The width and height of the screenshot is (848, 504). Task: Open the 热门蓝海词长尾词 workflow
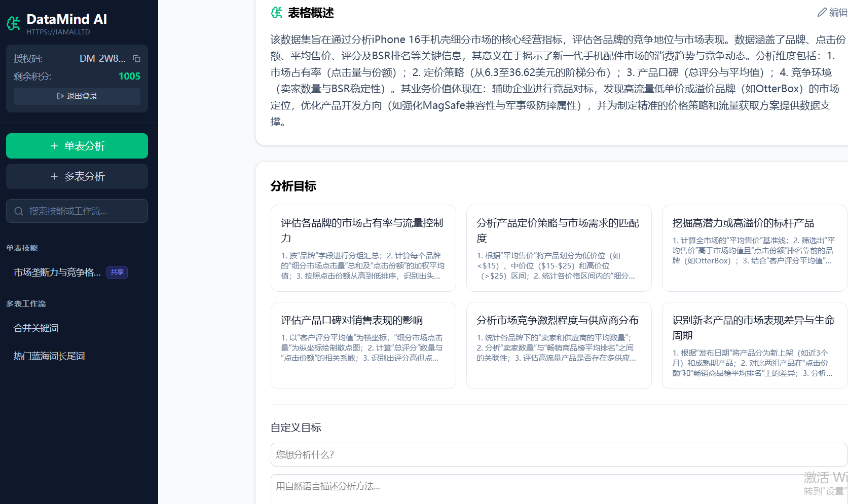click(49, 356)
